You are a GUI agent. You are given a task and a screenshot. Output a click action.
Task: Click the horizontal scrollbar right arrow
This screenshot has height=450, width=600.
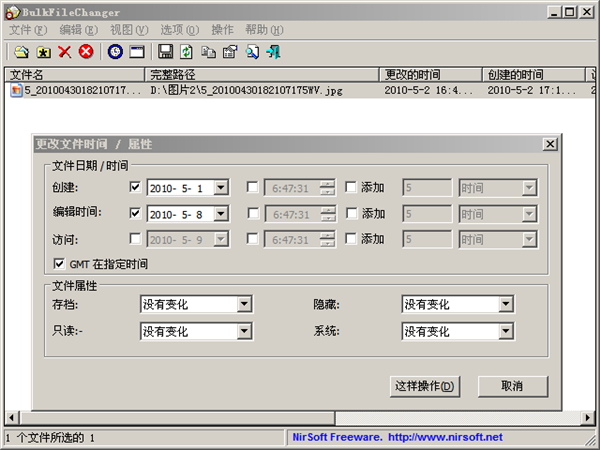(x=588, y=417)
